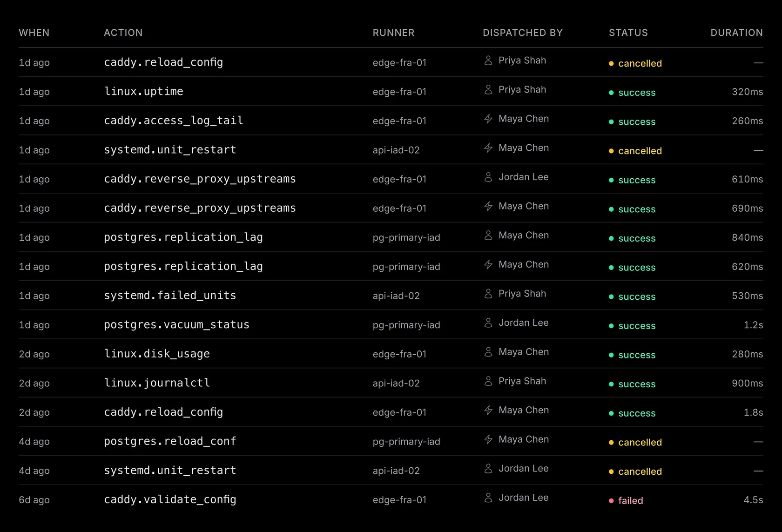
Task: Click the user icon in the cancelled 1d ago caddy.reload_config row
Action: click(x=488, y=61)
